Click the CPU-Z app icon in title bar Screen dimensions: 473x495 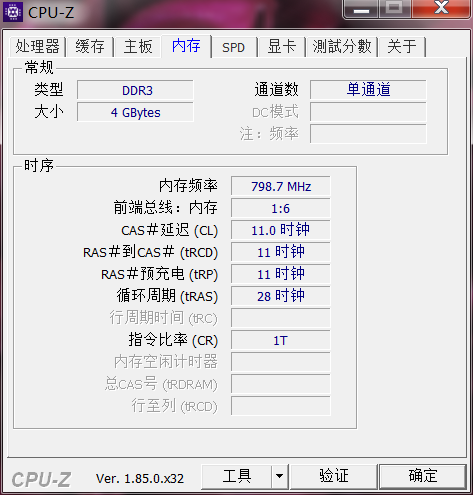tap(13, 12)
